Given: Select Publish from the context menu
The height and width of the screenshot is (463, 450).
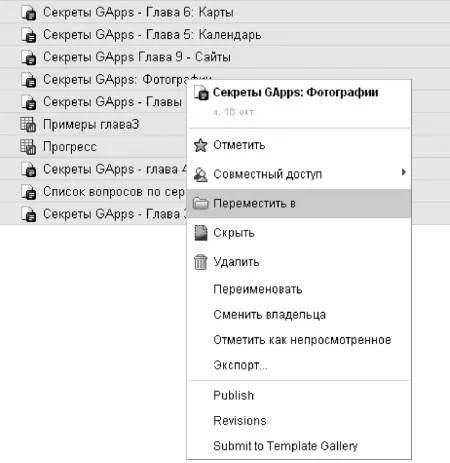Looking at the screenshot, I should [x=299, y=395].
